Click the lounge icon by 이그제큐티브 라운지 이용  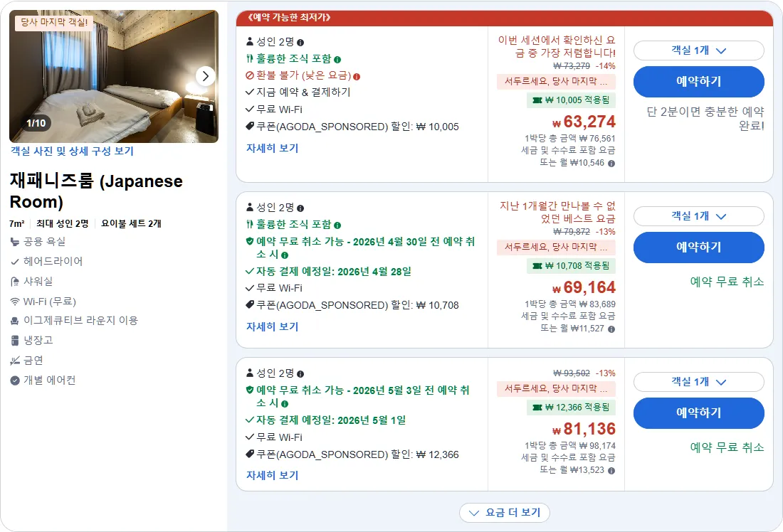click(15, 321)
